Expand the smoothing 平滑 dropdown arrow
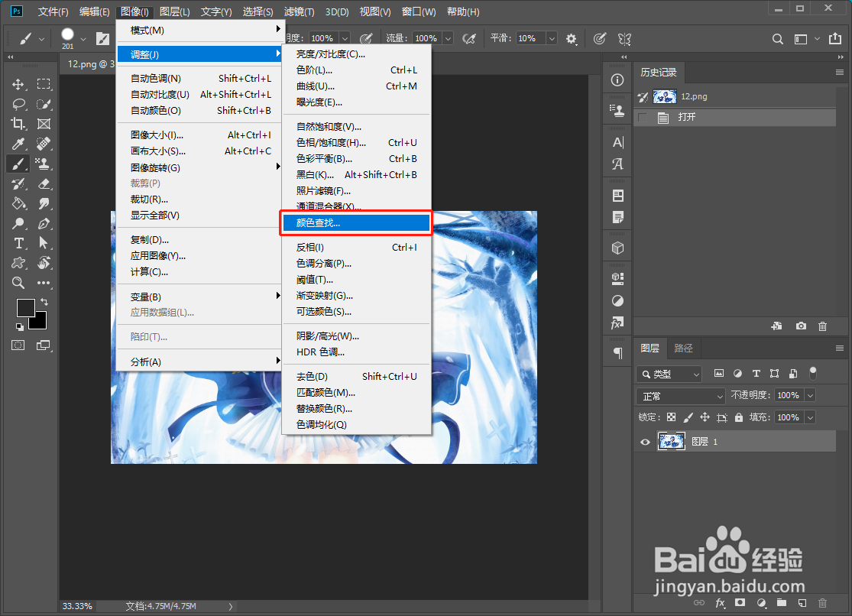Image resolution: width=852 pixels, height=616 pixels. click(552, 38)
